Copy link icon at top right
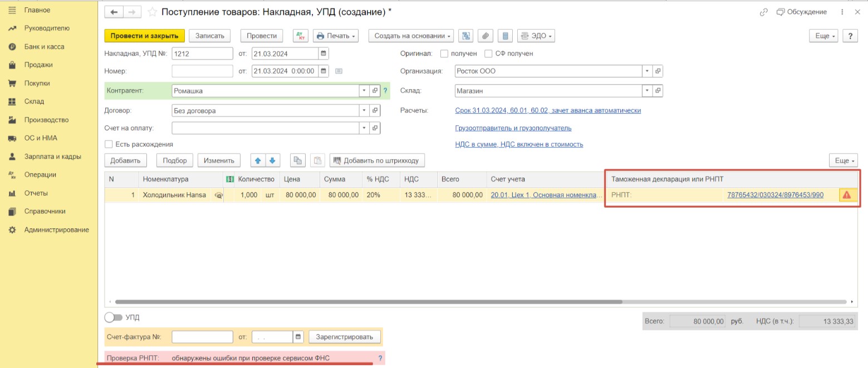Screen dimensions: 868x368 tap(764, 12)
